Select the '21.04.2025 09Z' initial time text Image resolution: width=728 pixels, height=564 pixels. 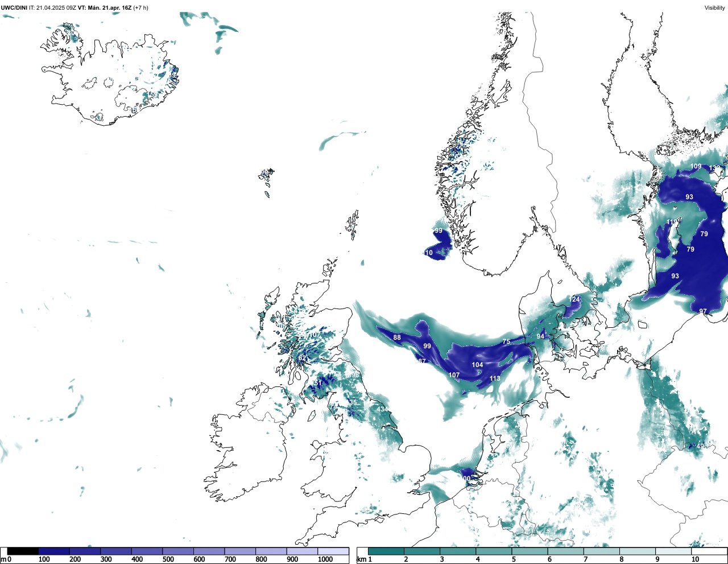56,8
